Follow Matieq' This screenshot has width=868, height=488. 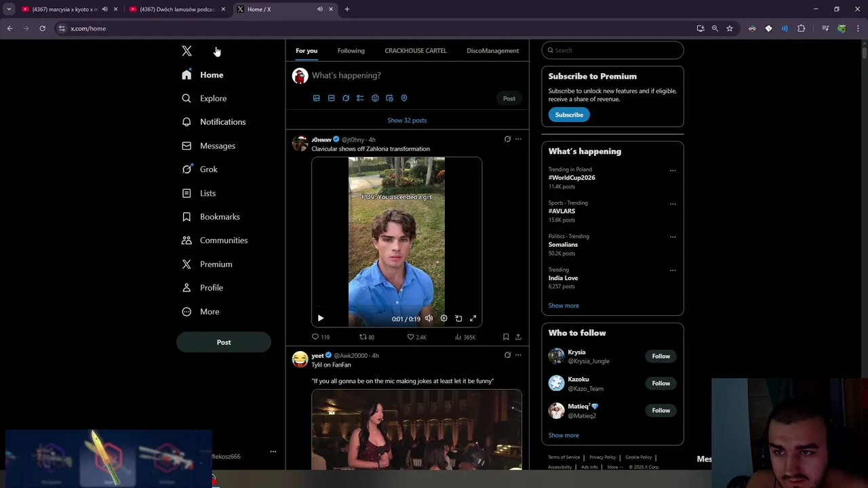pyautogui.click(x=661, y=411)
